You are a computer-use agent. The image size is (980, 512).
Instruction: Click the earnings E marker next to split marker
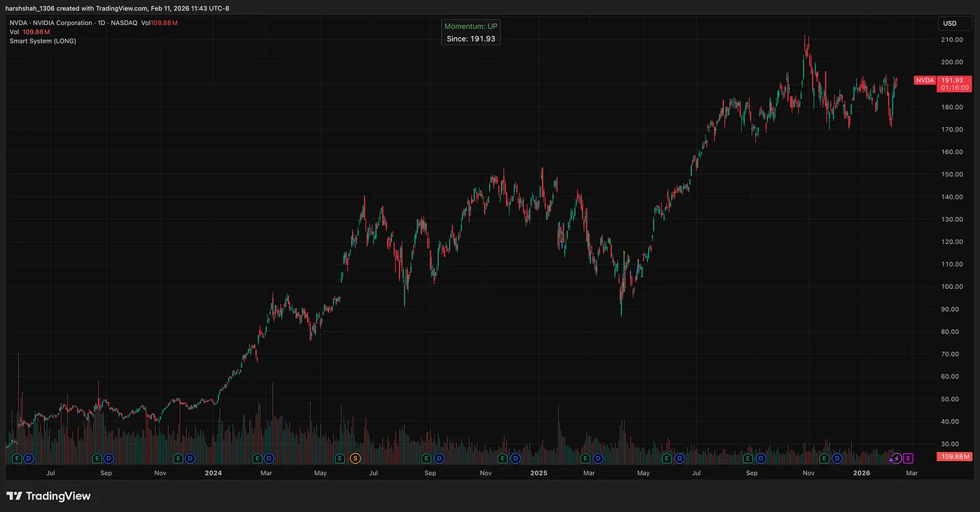coord(340,458)
